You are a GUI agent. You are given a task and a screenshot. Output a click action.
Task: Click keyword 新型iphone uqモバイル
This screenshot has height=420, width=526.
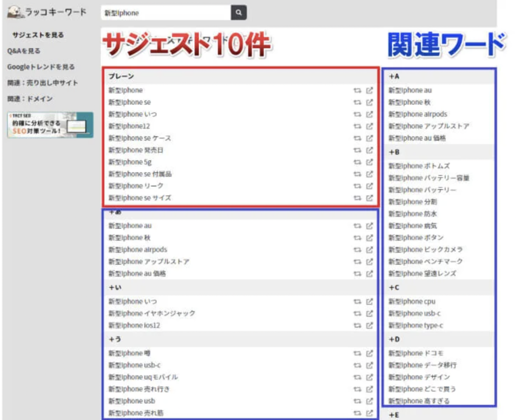[x=143, y=377]
